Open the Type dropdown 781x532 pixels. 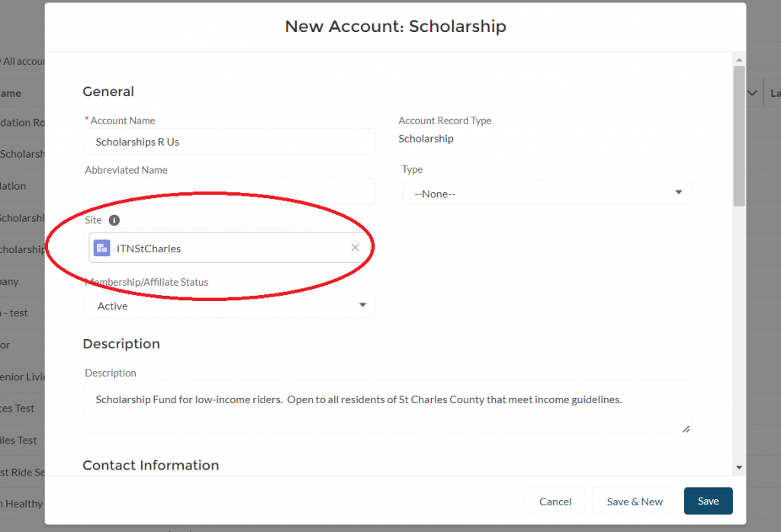[x=547, y=194]
